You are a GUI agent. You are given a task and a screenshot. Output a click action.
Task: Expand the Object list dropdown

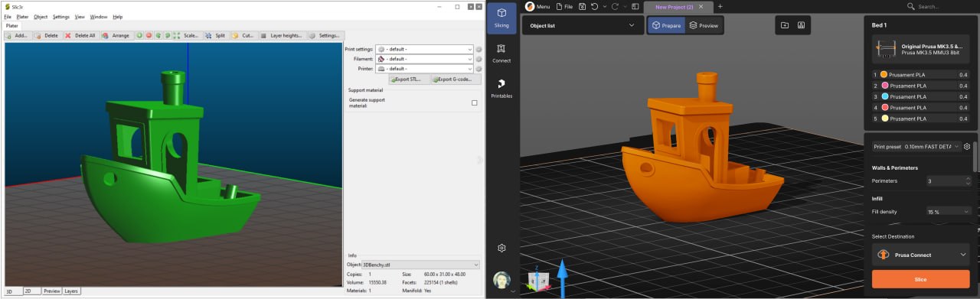tap(583, 25)
